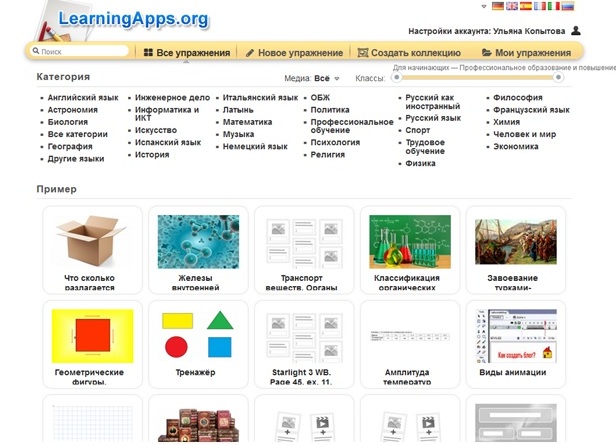Select the История category
The image size is (616, 445).
tap(152, 154)
